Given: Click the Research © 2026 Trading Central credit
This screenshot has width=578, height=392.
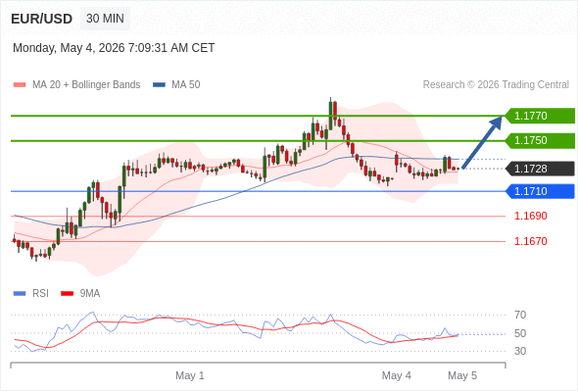Looking at the screenshot, I should (496, 85).
